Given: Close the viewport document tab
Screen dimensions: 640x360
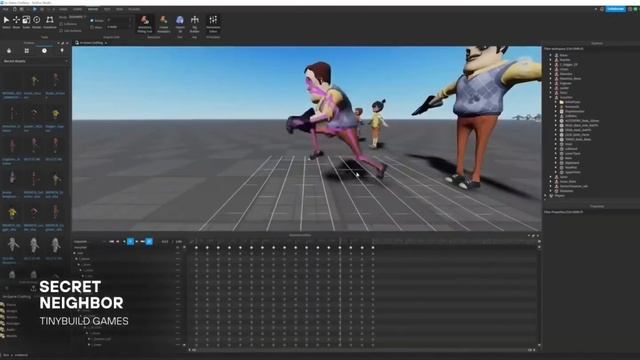Looking at the screenshot, I should pos(106,43).
